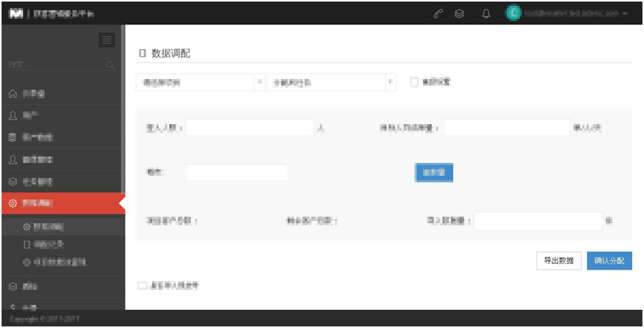Open the second dropdown beside the checkbox

pyautogui.click(x=332, y=82)
